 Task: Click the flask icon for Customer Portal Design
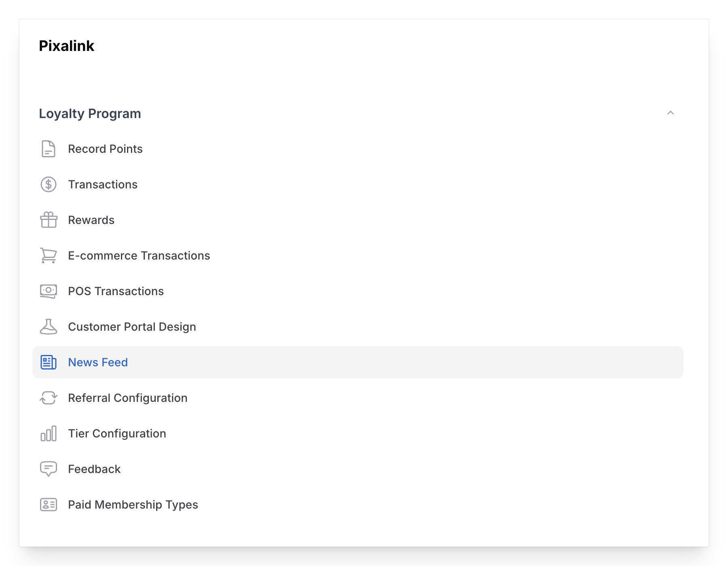pos(48,327)
